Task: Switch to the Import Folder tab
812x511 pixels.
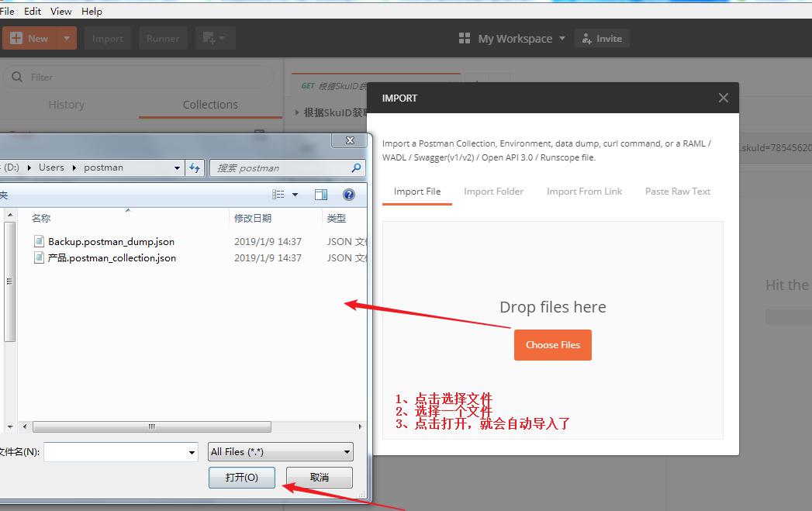Action: click(493, 192)
